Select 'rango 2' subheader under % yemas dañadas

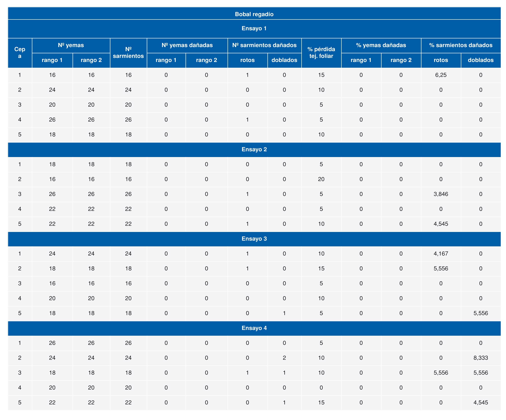click(x=401, y=60)
